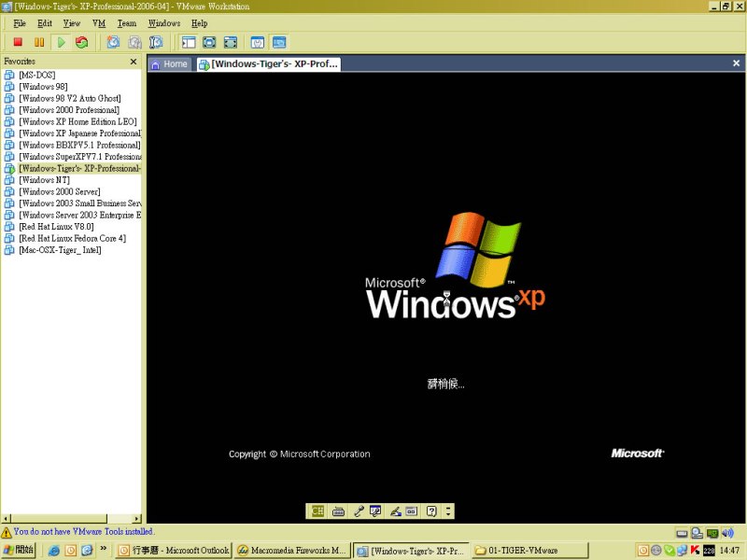
Task: Click the microphone icon on the IME bar
Action: (359, 511)
